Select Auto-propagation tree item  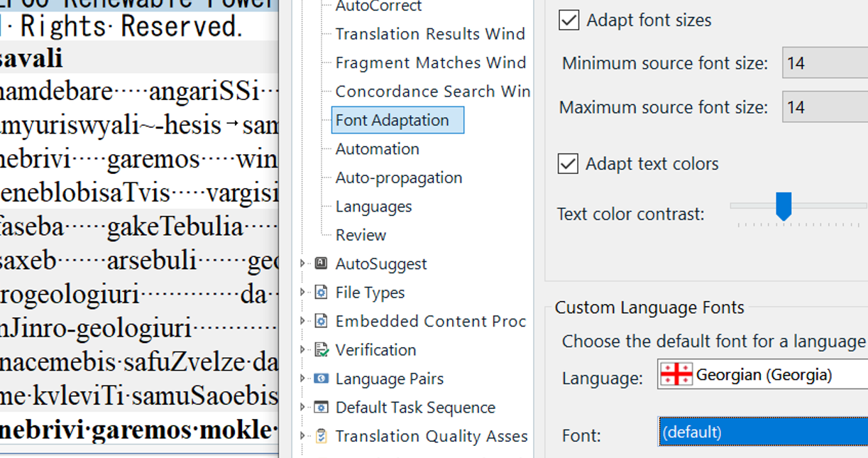[x=398, y=178]
